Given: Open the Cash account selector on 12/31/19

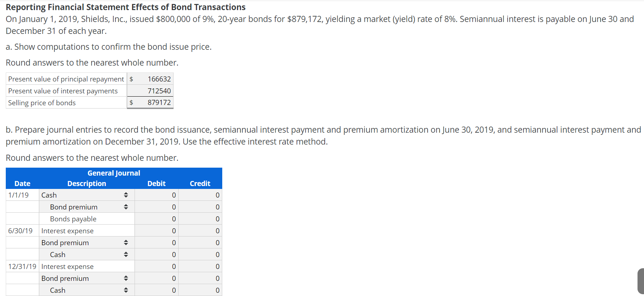Looking at the screenshot, I should [x=126, y=290].
